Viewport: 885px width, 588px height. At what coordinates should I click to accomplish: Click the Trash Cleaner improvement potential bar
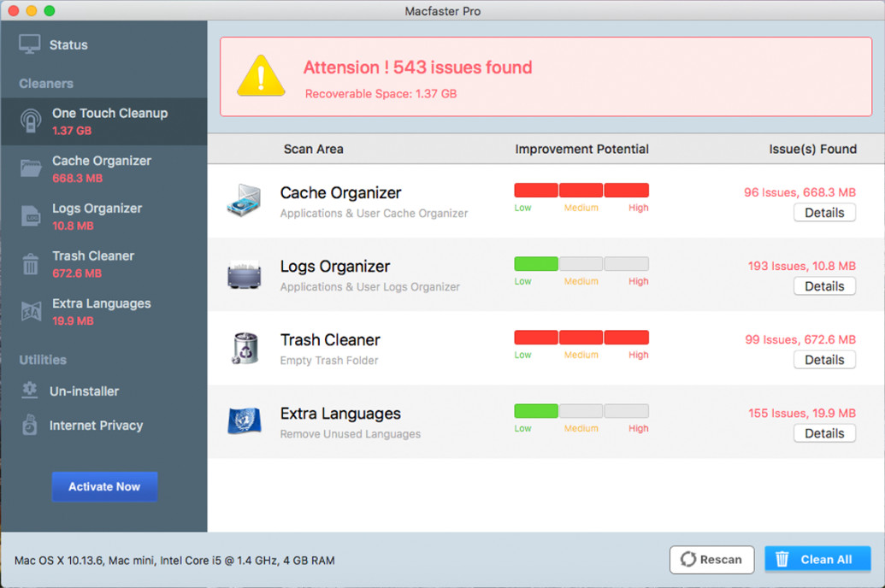(x=581, y=338)
